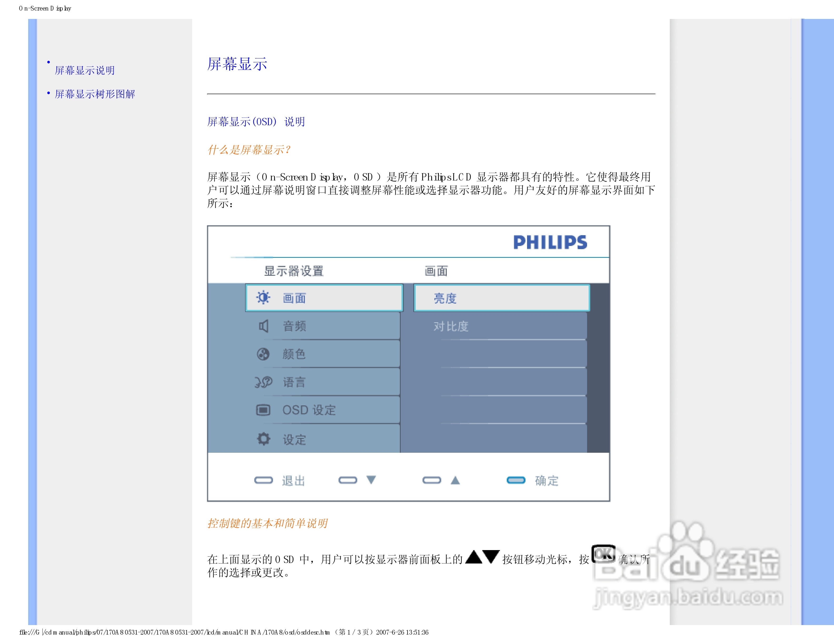Image resolution: width=834 pixels, height=644 pixels.
Task: Select the 画面 menu item in OSD
Action: click(x=324, y=298)
